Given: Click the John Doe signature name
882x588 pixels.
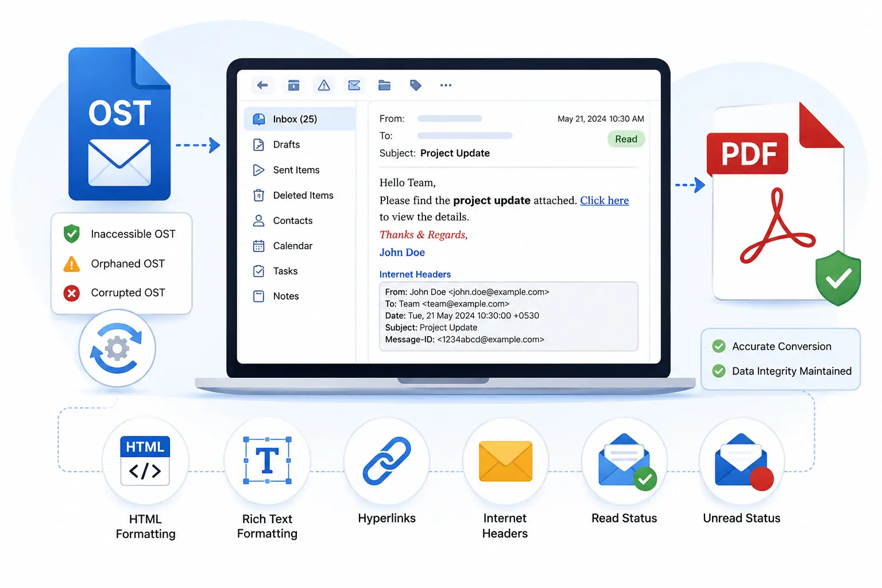Looking at the screenshot, I should (402, 253).
